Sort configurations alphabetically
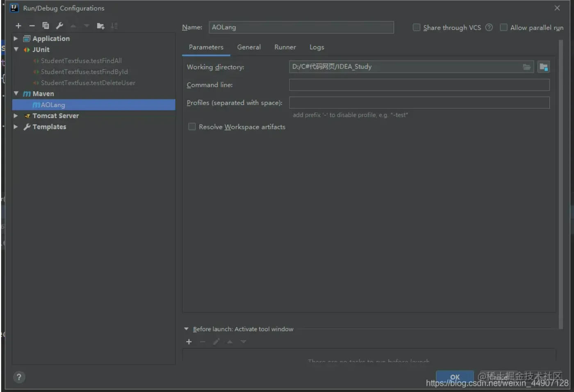574x392 pixels. click(114, 26)
